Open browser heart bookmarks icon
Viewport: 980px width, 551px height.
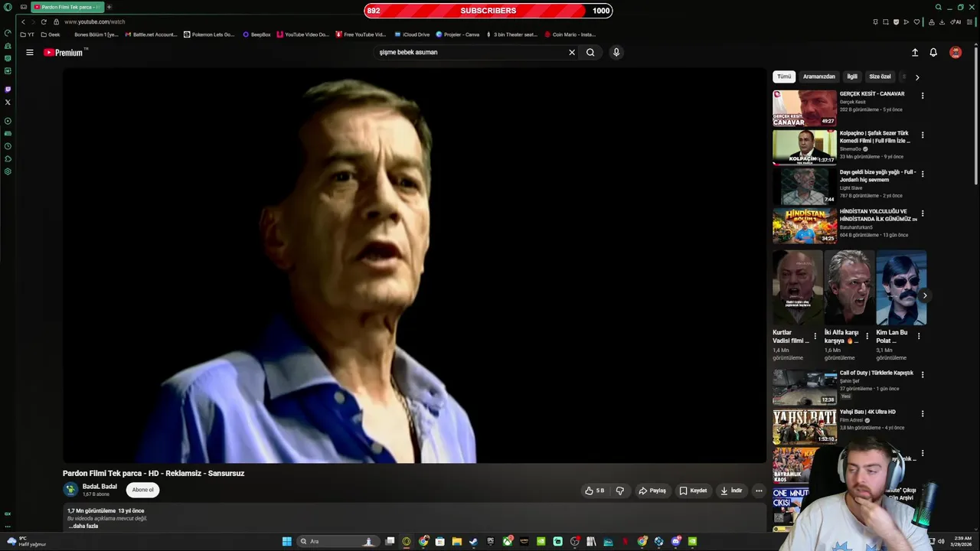coord(916,21)
